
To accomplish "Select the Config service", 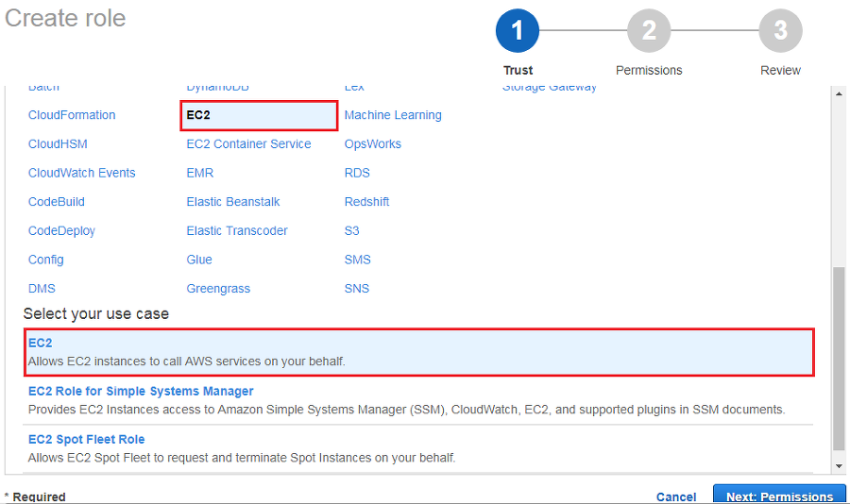I will click(x=46, y=260).
